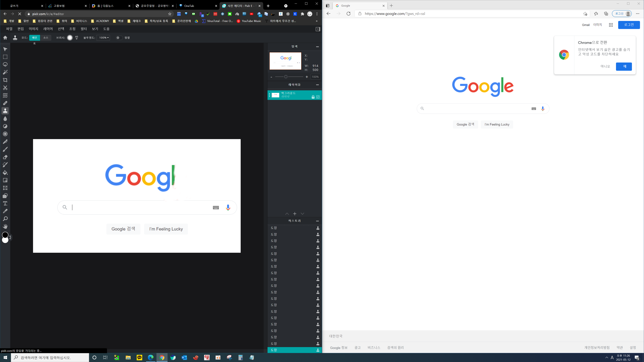Open the 필터 menu
Image resolution: width=644 pixels, height=362 pixels.
coord(84,29)
